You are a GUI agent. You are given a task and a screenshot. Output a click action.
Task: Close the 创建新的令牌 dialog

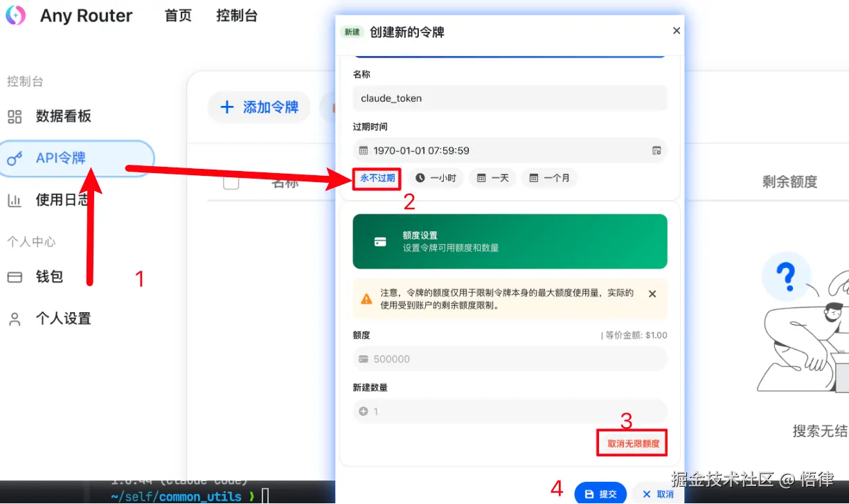[x=677, y=30]
